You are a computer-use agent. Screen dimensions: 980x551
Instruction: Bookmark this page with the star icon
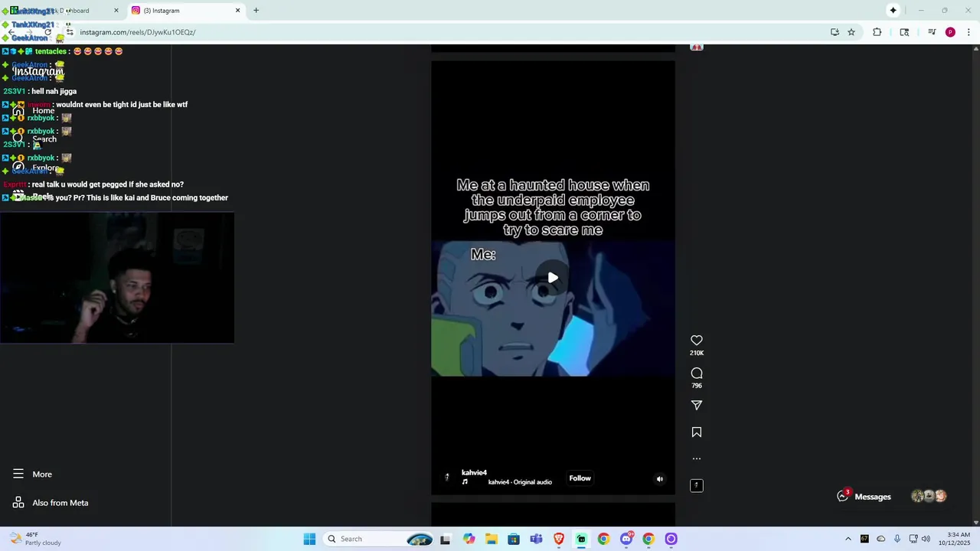[x=851, y=32]
